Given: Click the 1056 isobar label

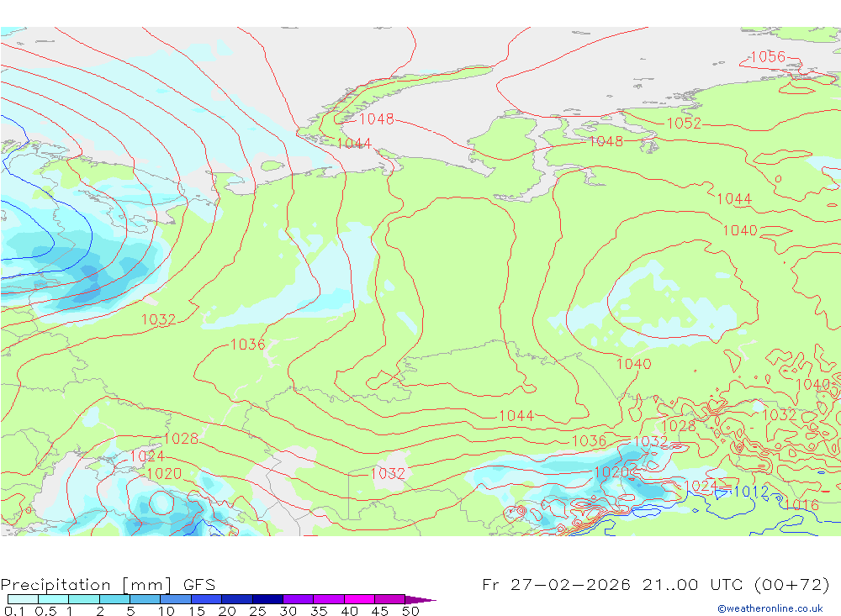Looking at the screenshot, I should [x=768, y=56].
